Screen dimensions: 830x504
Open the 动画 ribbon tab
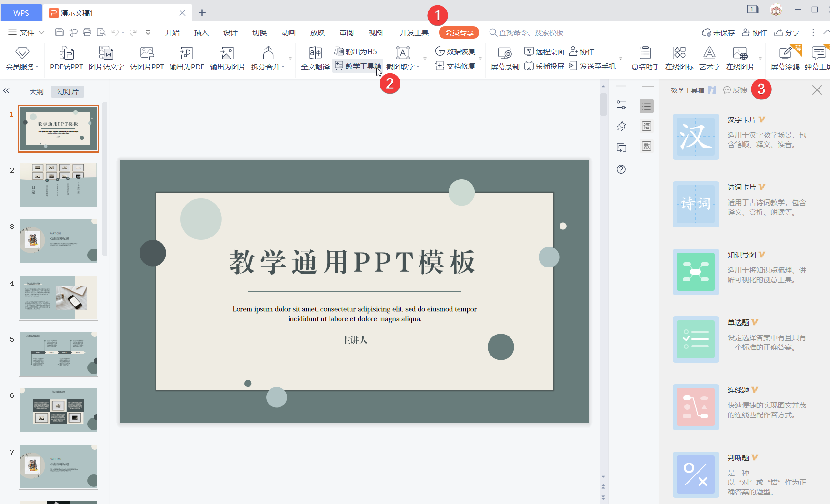pos(289,32)
